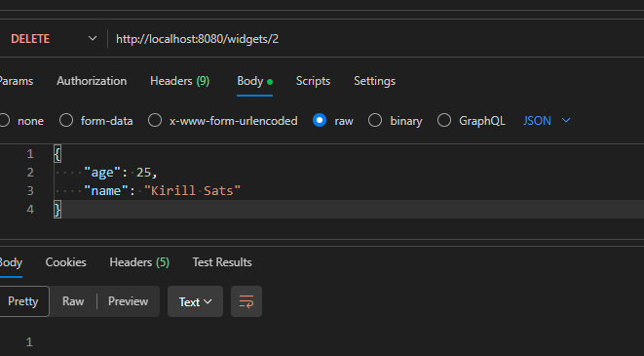Open the Text response format dropdown
Viewport: 644px width, 356px height.
[x=195, y=301]
